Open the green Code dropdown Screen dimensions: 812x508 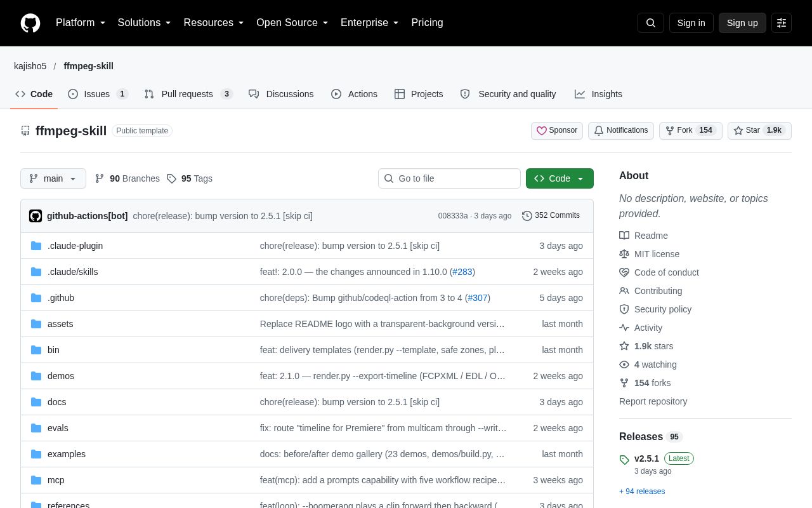click(560, 178)
